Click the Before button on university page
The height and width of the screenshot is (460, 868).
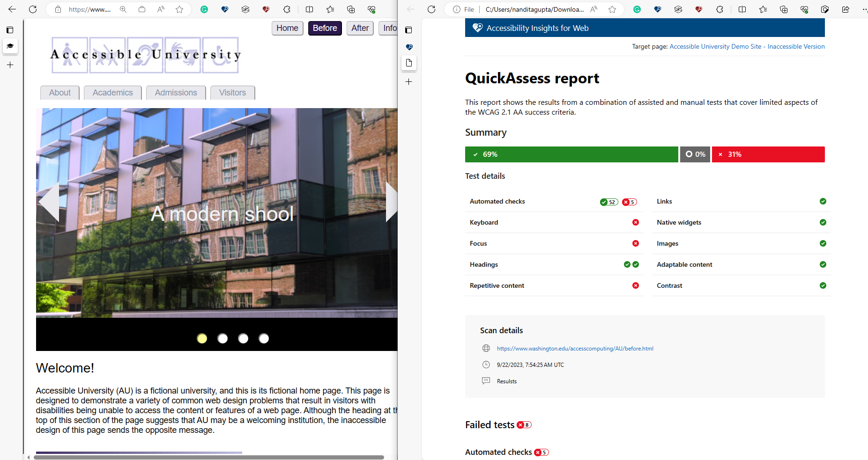click(325, 28)
